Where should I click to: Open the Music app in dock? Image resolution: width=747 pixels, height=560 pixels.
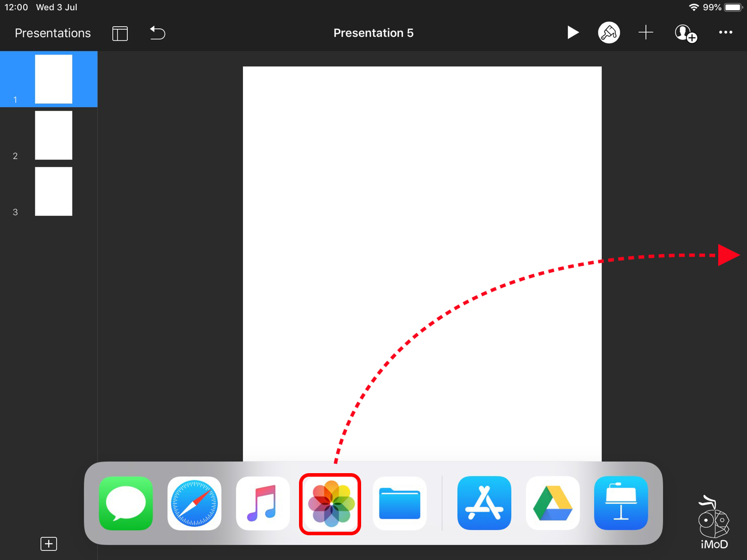[263, 503]
